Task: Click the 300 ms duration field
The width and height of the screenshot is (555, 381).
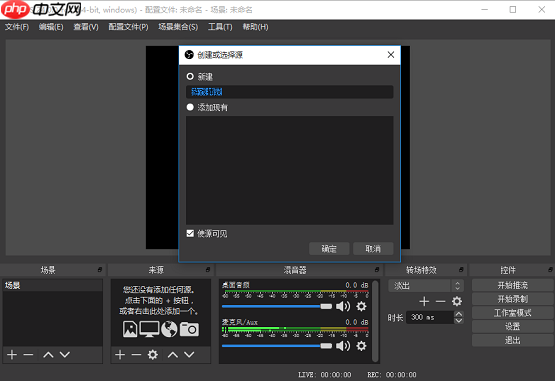Action: tap(430, 317)
